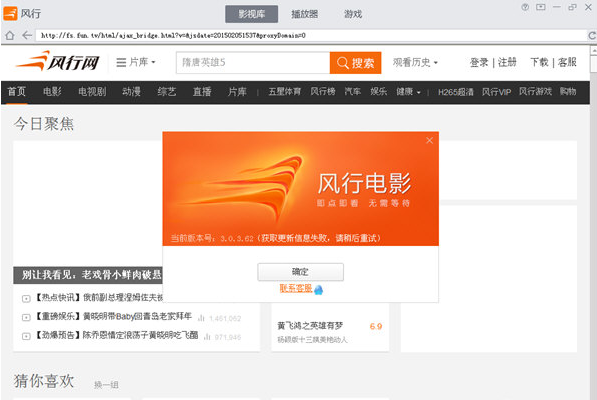
Task: Open the 汽车 navigation link
Action: 353,92
